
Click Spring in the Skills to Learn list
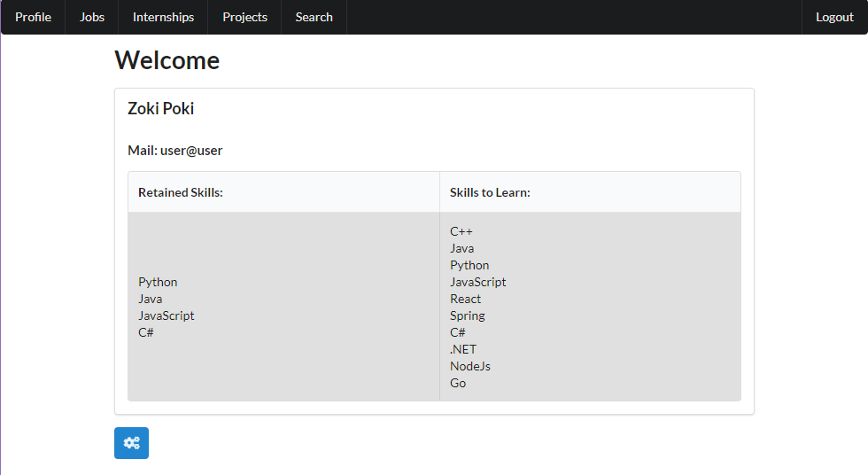click(x=467, y=315)
